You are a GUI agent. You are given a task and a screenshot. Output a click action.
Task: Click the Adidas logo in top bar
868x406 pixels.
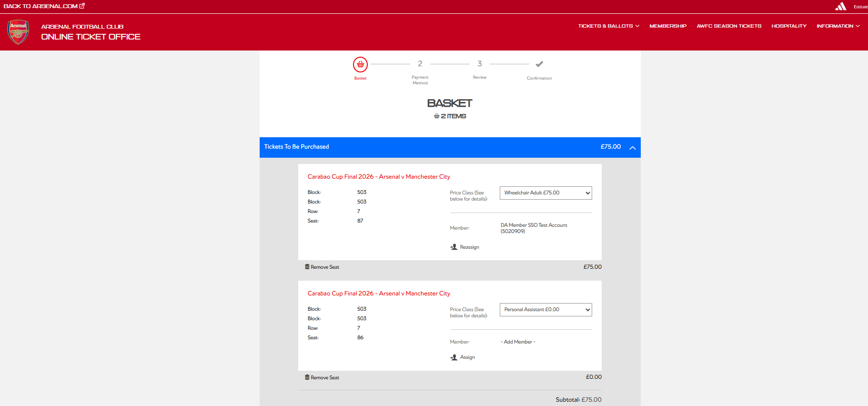841,6
